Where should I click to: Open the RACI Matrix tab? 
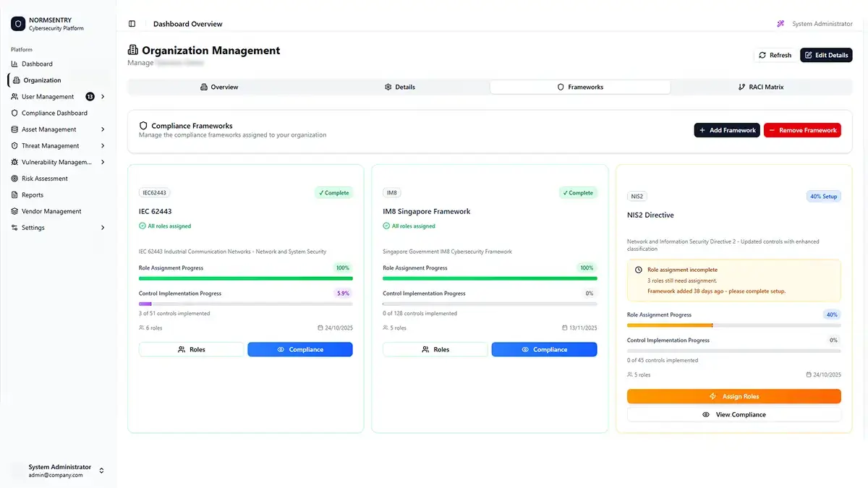(x=760, y=87)
